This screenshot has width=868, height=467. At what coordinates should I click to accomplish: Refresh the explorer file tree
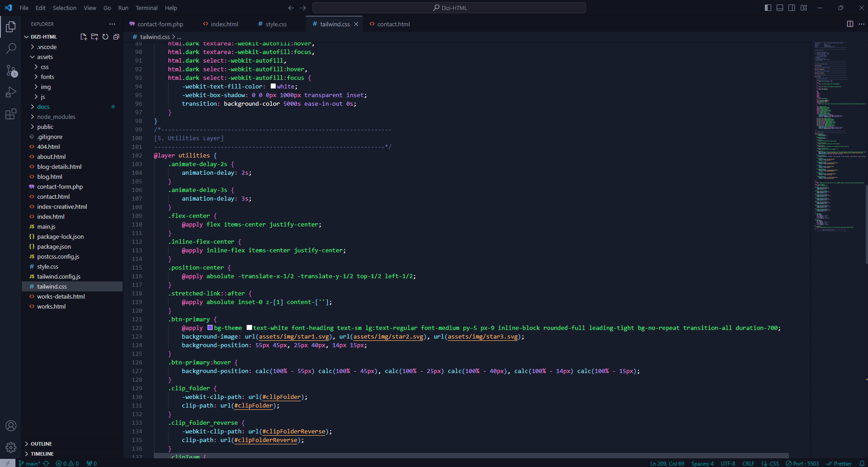click(105, 37)
